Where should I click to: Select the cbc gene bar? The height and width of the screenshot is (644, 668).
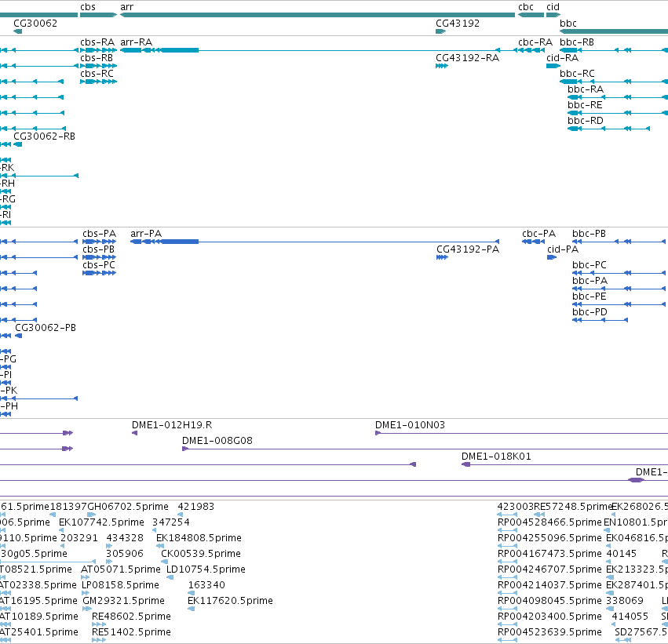531,15
